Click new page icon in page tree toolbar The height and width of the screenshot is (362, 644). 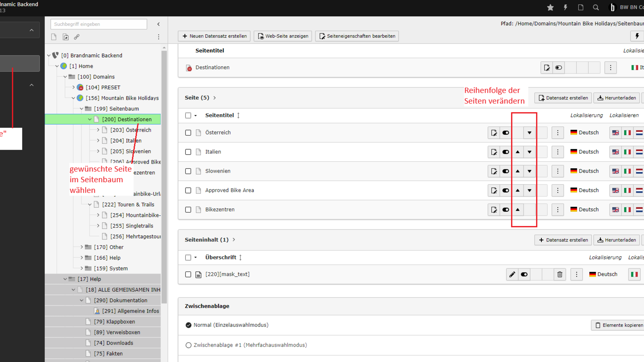click(x=54, y=37)
